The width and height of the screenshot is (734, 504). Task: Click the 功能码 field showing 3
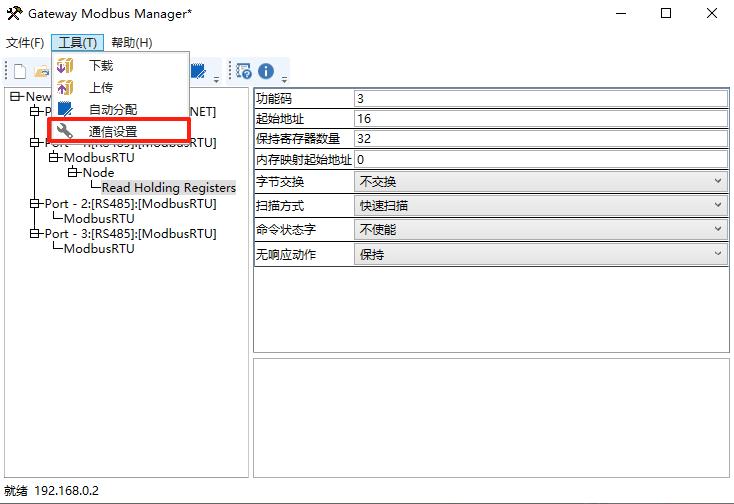(x=541, y=98)
